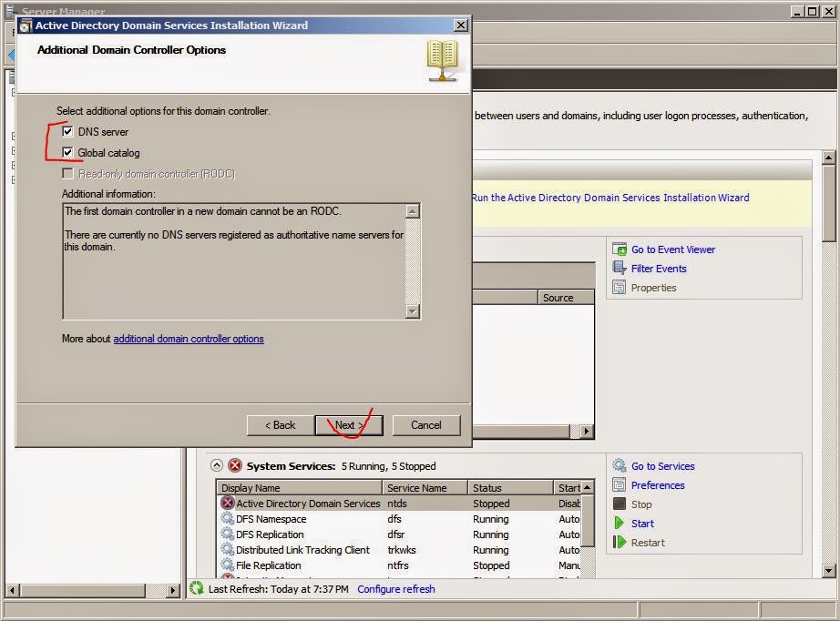840x621 pixels.
Task: Select the Active Directory Domain Services row
Action: tap(400, 504)
